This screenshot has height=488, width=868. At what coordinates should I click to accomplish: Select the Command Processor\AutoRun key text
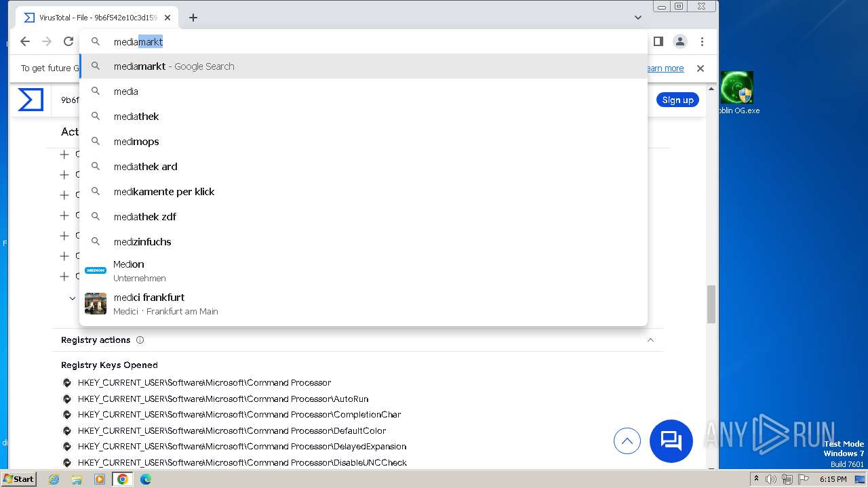223,399
